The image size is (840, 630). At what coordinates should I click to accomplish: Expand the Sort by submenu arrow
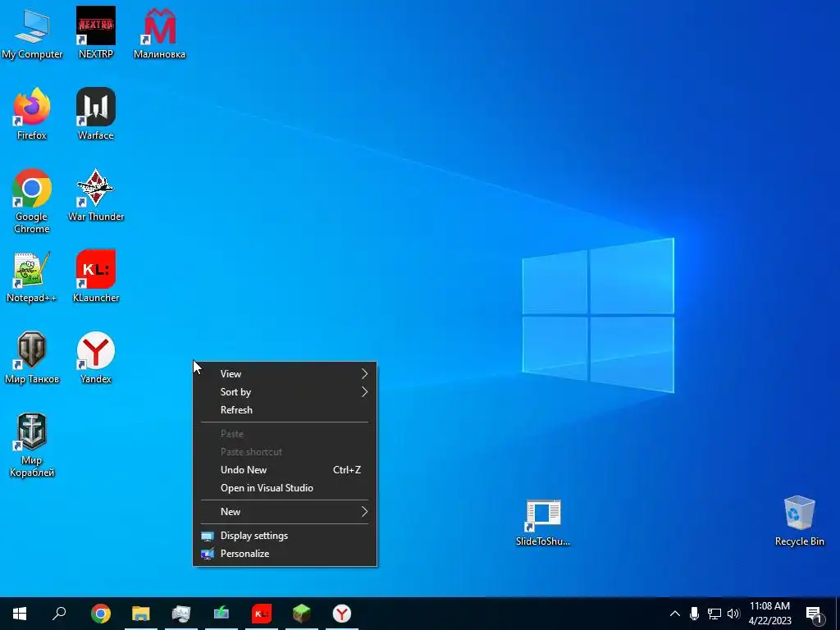coord(364,391)
